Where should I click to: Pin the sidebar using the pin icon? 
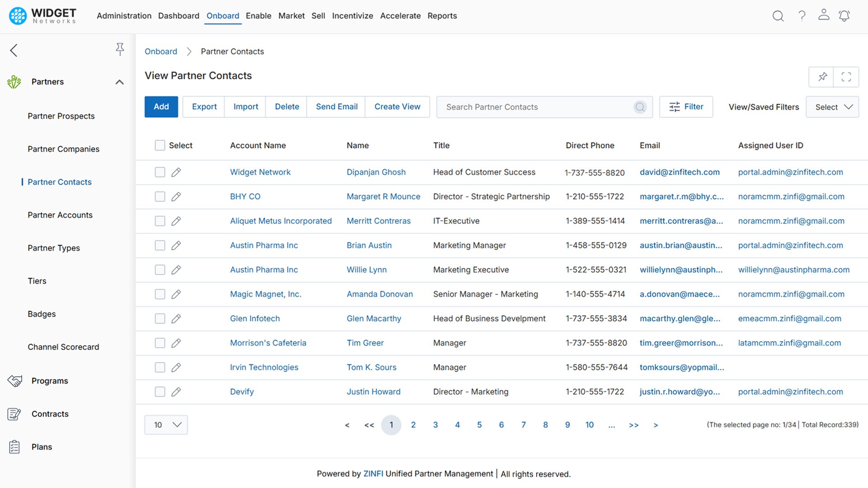120,49
